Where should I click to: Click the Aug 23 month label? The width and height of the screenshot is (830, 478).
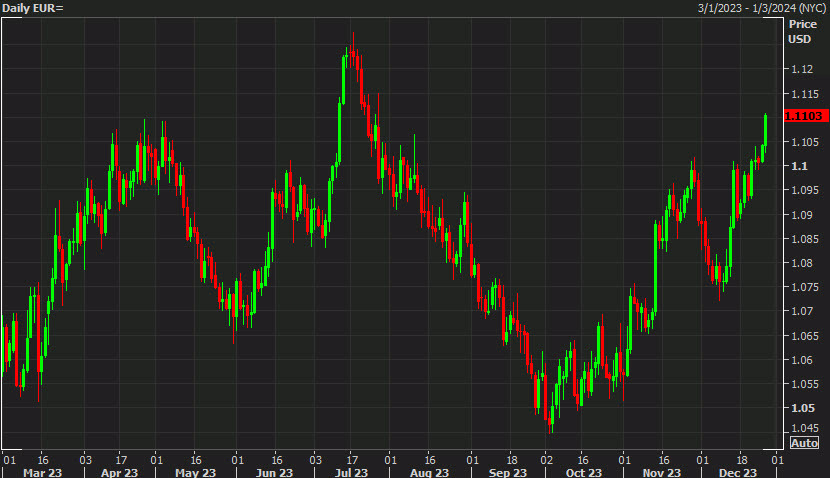click(x=429, y=472)
